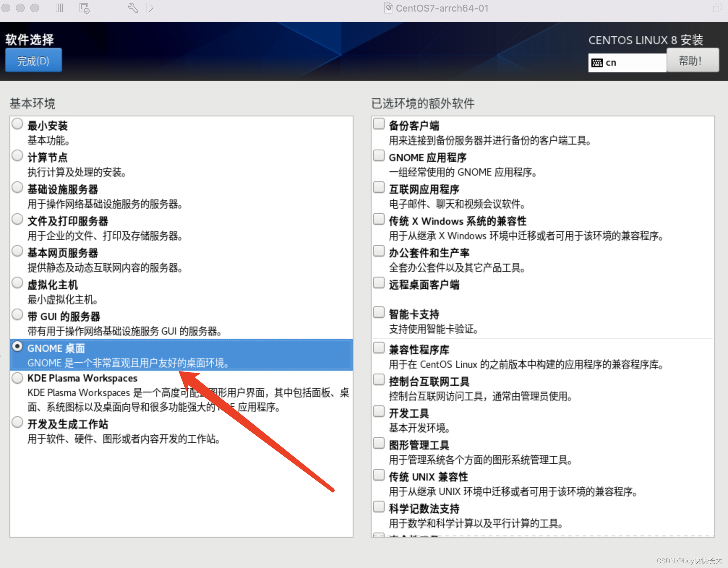Click description 电子邮件、聊天和视频会议软件。
This screenshot has width=728, height=568.
coord(457,204)
